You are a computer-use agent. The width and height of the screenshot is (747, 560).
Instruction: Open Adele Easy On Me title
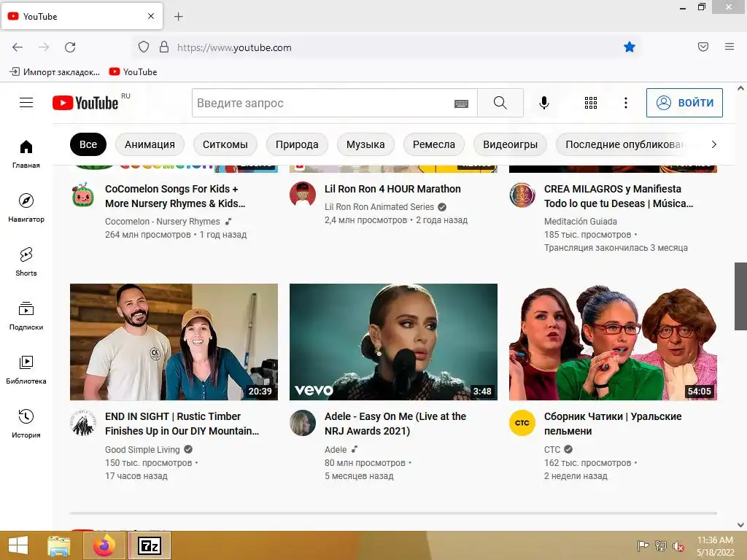click(395, 424)
